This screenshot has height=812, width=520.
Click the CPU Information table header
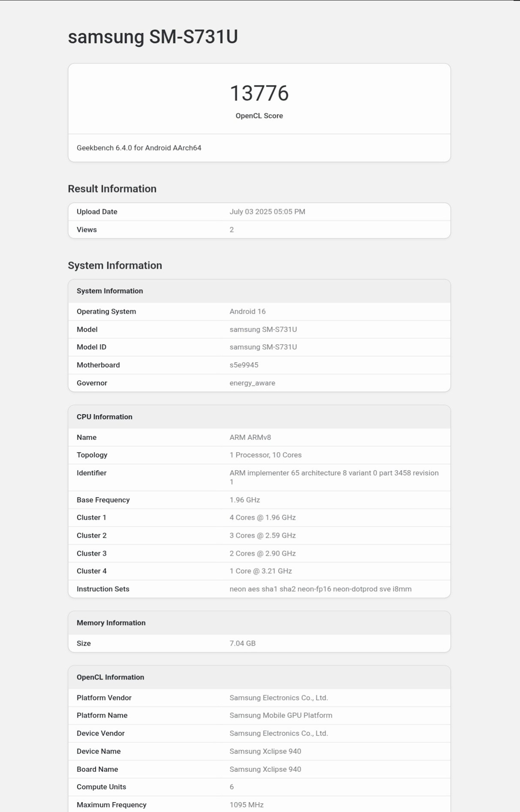pos(259,417)
